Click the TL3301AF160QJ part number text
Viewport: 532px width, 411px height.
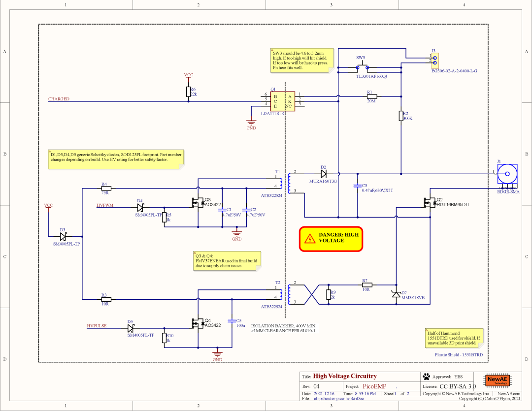coord(371,76)
